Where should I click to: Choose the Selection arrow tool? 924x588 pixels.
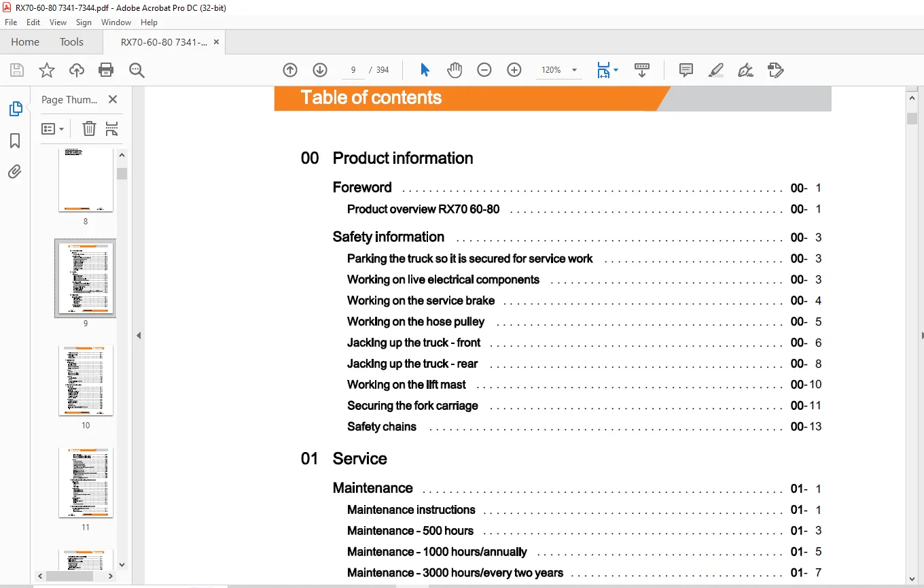[425, 70]
